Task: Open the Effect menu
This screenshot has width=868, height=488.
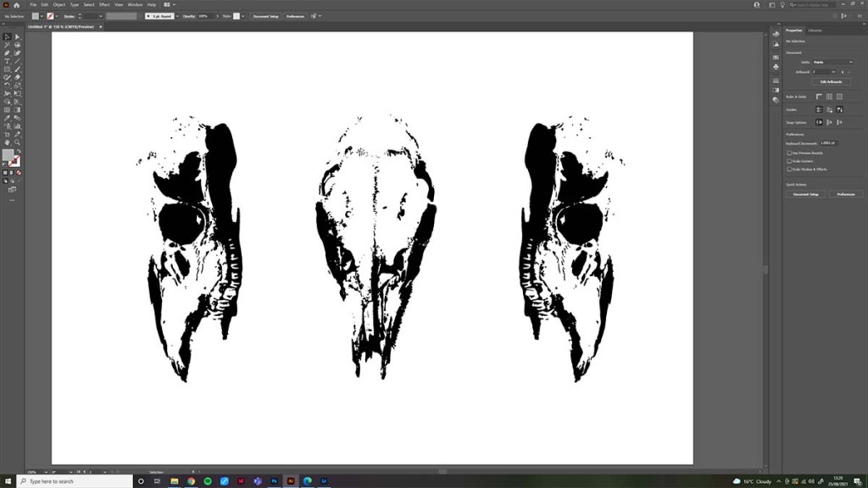Action: [x=104, y=5]
